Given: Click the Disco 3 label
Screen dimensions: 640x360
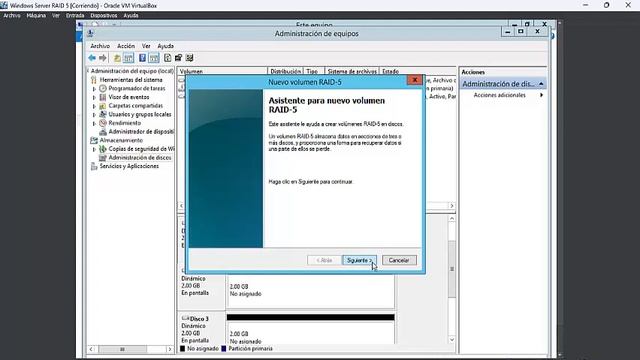Looking at the screenshot, I should point(199,318).
